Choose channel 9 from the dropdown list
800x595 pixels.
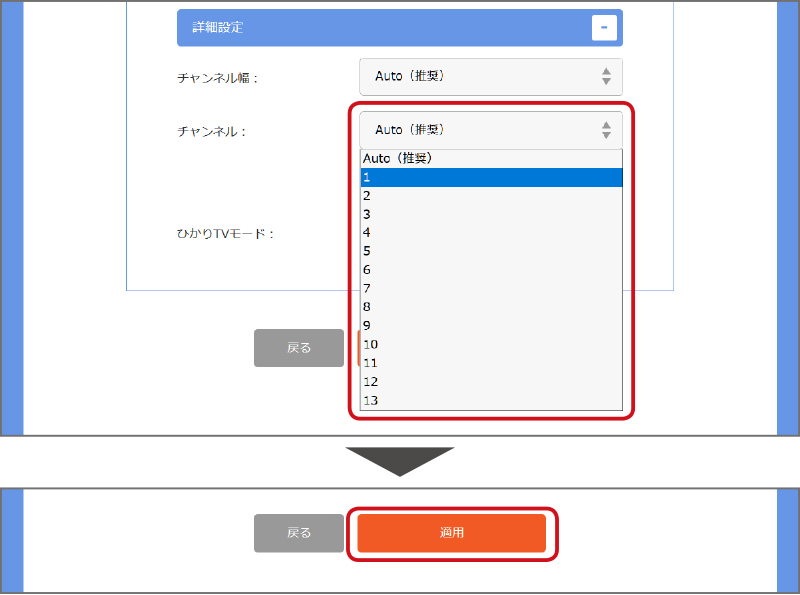(491, 326)
